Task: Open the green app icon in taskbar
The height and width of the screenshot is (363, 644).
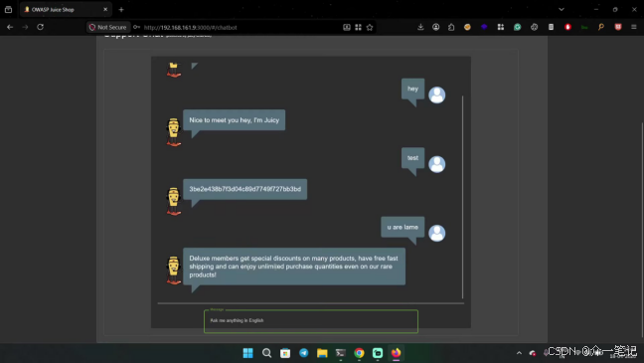Action: point(378,353)
